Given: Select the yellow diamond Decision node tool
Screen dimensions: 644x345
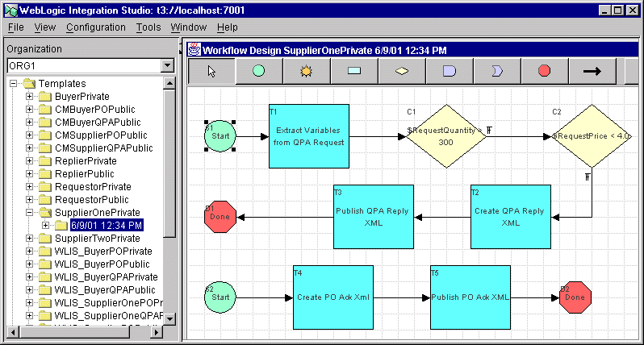Looking at the screenshot, I should pos(402,72).
